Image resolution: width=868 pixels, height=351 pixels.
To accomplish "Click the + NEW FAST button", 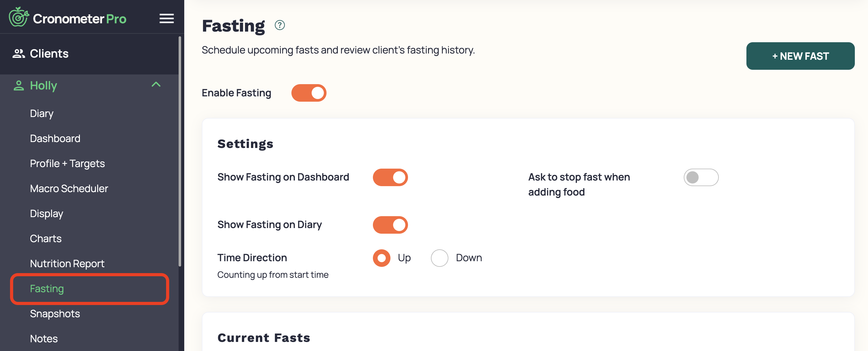I will tap(800, 56).
